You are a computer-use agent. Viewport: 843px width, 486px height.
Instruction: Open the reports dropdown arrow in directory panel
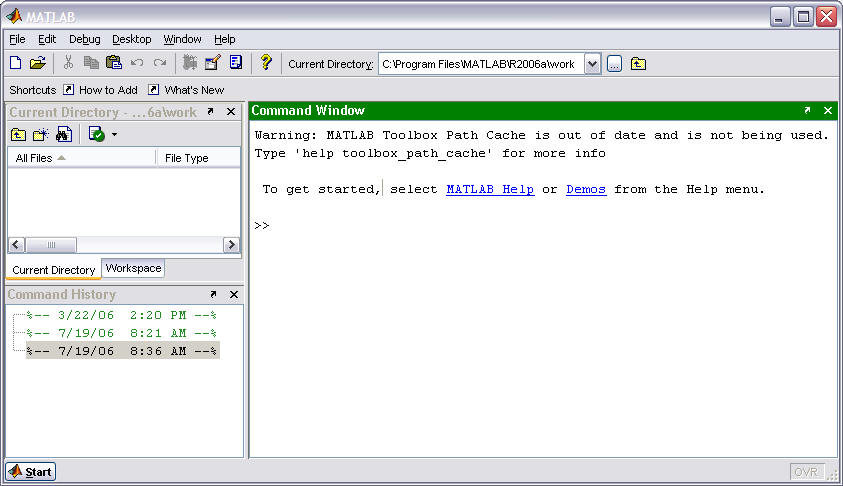(x=114, y=134)
